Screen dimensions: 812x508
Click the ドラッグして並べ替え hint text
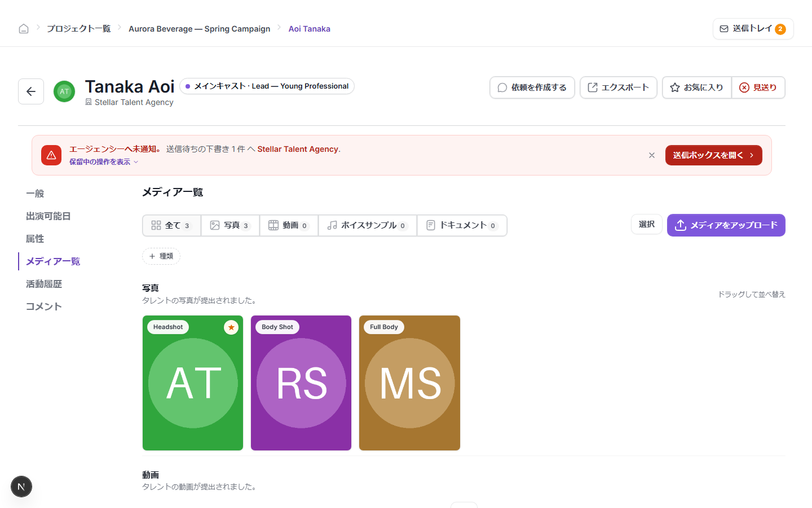[752, 295]
